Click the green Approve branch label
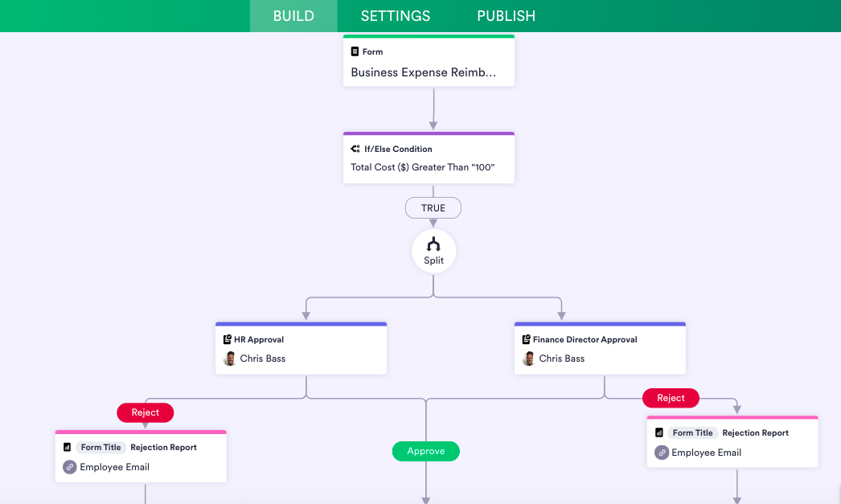The width and height of the screenshot is (841, 504). pos(426,451)
